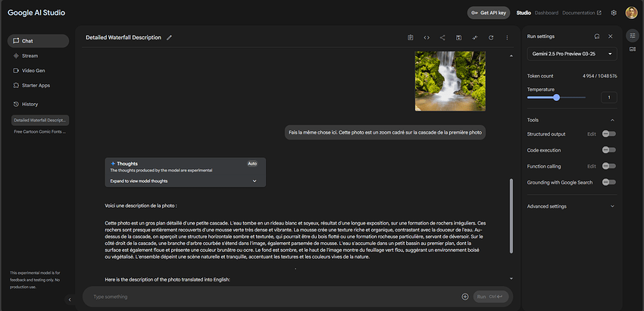The height and width of the screenshot is (311, 644).
Task: Reset run settings to default
Action: [x=595, y=36]
